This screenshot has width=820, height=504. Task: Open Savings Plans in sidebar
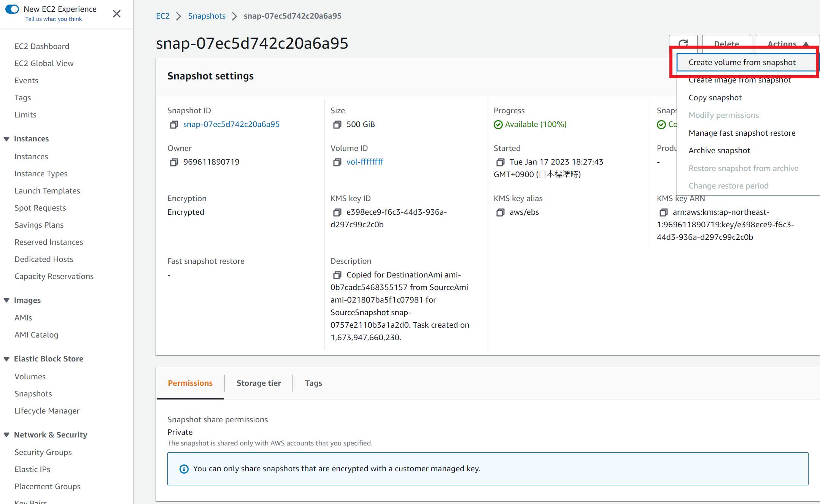pos(39,225)
